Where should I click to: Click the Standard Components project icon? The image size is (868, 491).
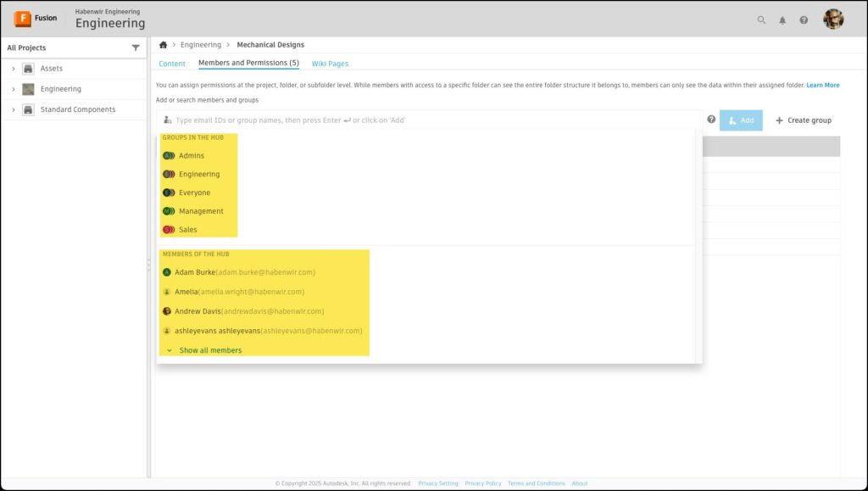tap(28, 109)
